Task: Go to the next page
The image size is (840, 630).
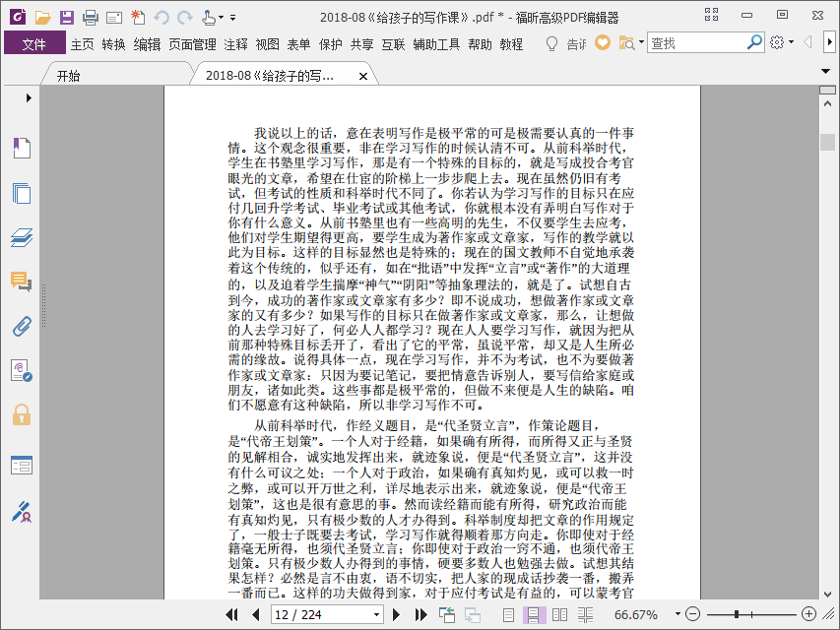Action: click(397, 614)
